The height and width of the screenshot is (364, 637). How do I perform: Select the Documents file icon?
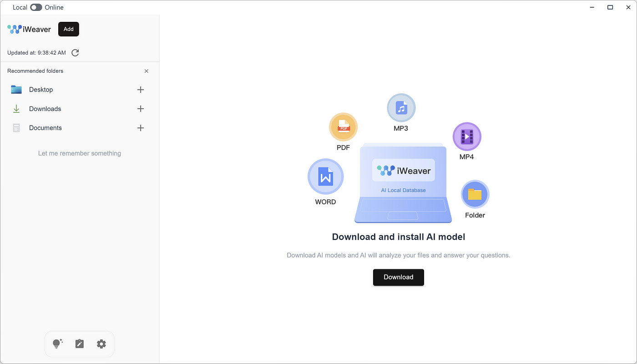click(x=16, y=128)
